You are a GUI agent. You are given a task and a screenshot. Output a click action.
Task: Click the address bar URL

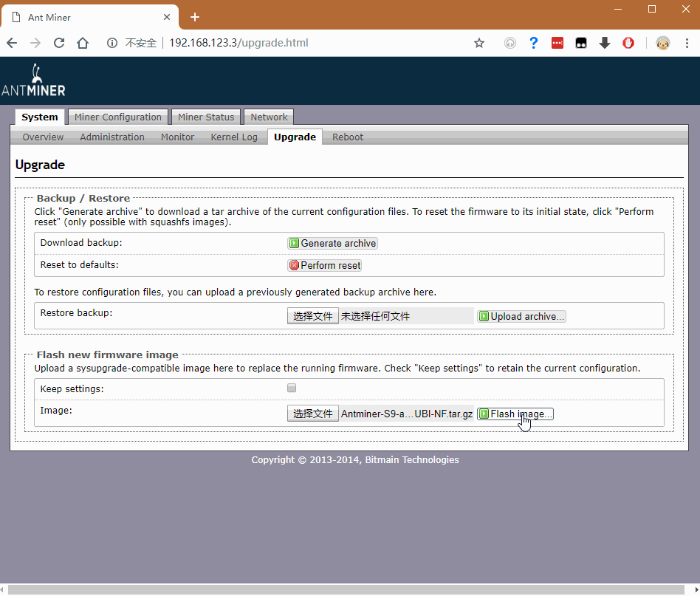239,43
